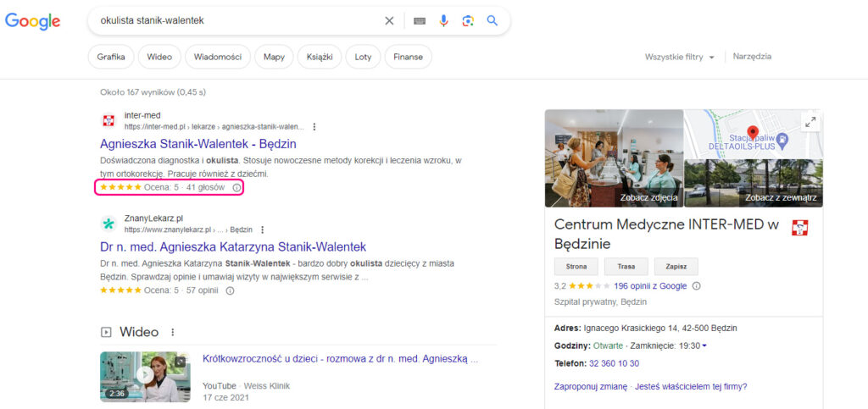This screenshot has width=868, height=409.
Task: Play the 2:36 video thumbnail
Action: [x=145, y=376]
